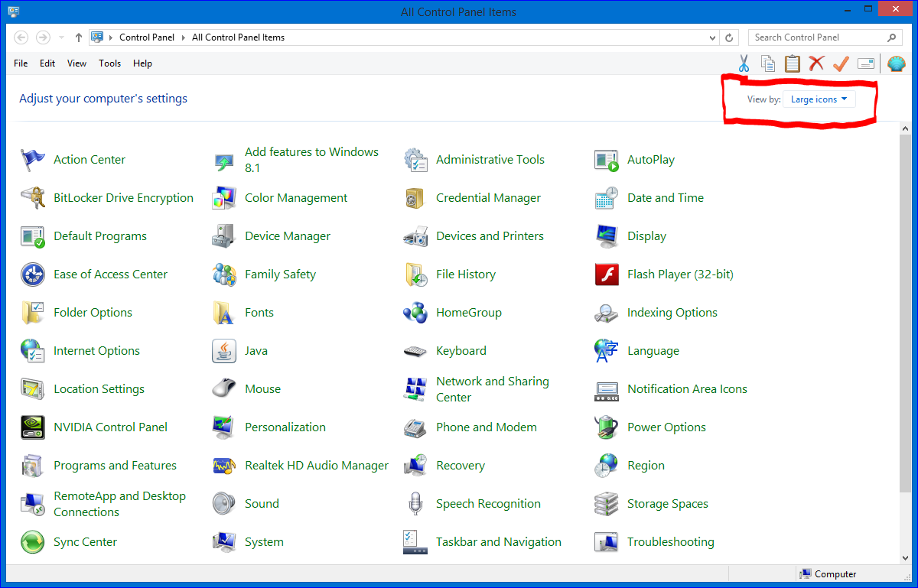Click the orange checkmark Properties icon

(x=841, y=63)
